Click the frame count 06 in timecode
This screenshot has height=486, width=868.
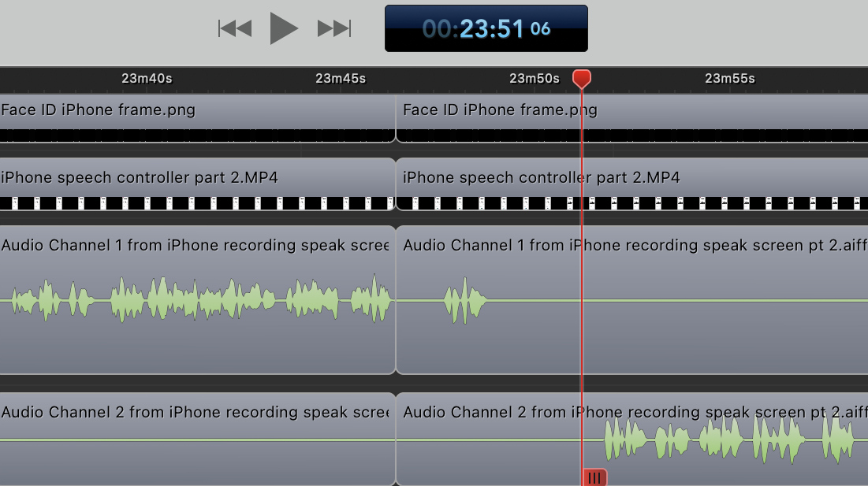540,29
